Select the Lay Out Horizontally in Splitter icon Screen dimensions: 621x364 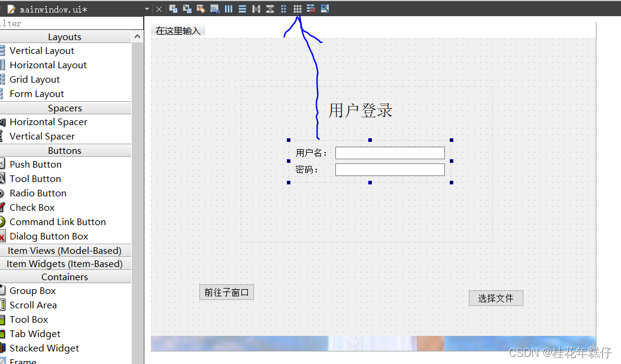[x=256, y=8]
